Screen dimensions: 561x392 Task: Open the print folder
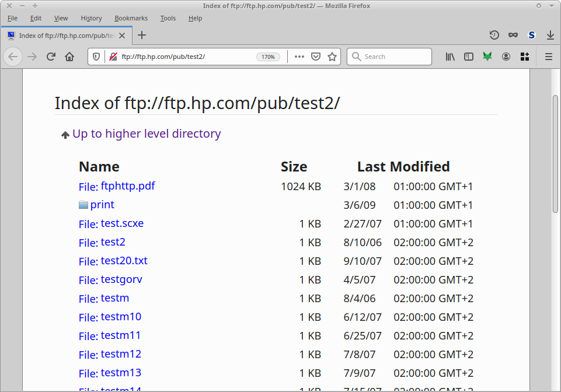102,205
